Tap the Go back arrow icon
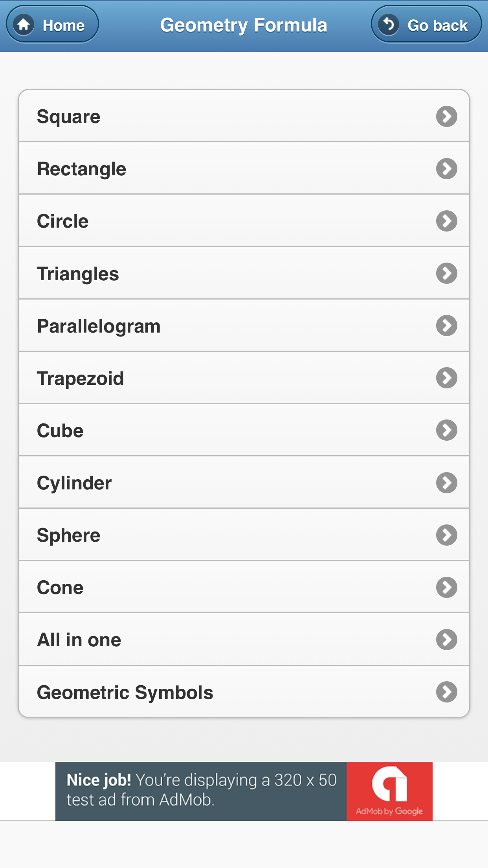 [389, 25]
